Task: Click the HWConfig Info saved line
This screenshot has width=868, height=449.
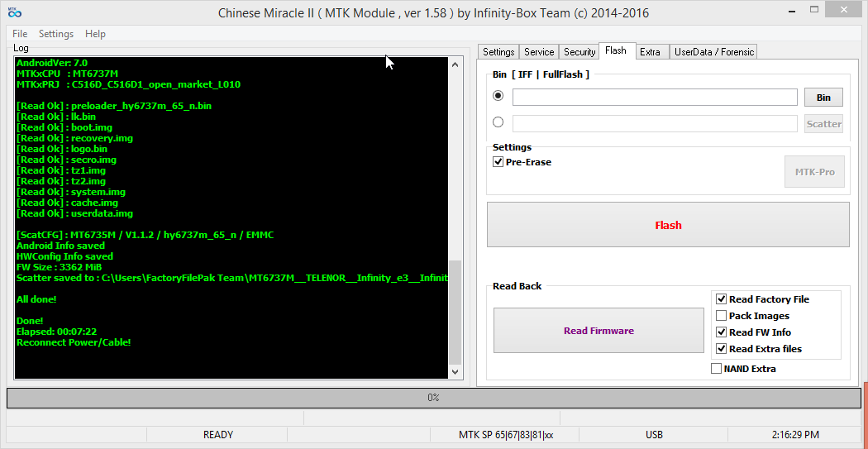Action: (x=64, y=256)
